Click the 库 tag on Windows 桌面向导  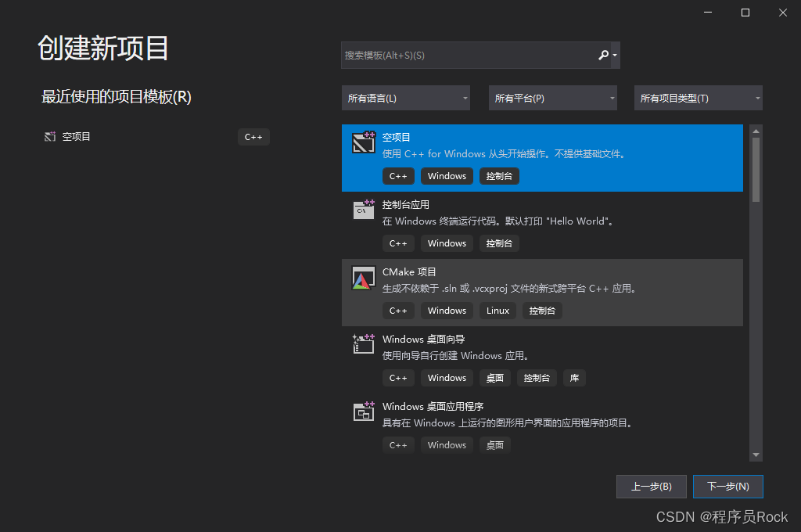tap(574, 378)
